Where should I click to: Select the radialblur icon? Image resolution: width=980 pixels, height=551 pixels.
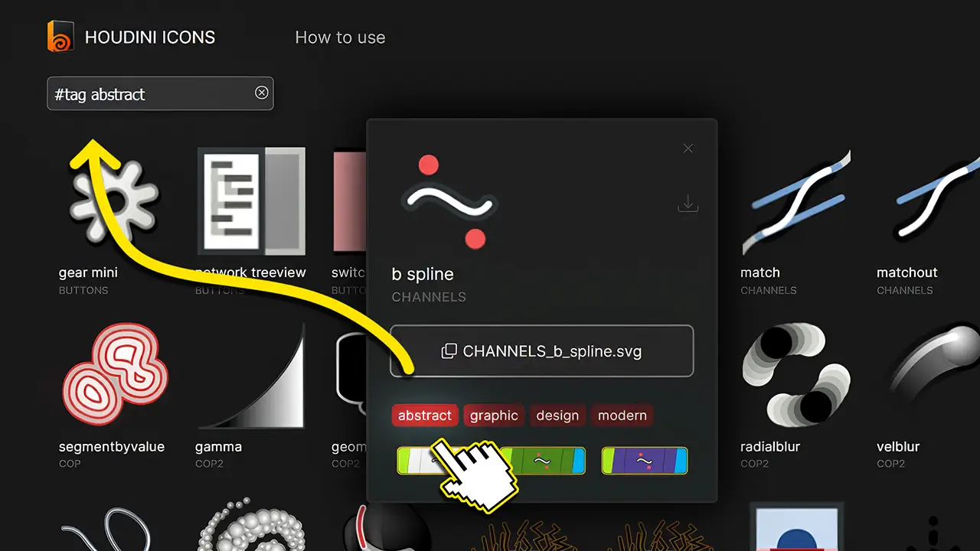[x=796, y=375]
